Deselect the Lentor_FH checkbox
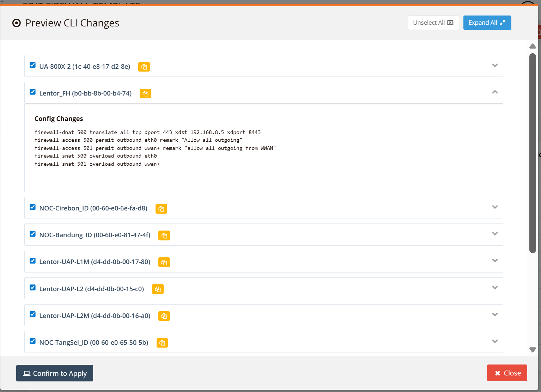 (33, 92)
